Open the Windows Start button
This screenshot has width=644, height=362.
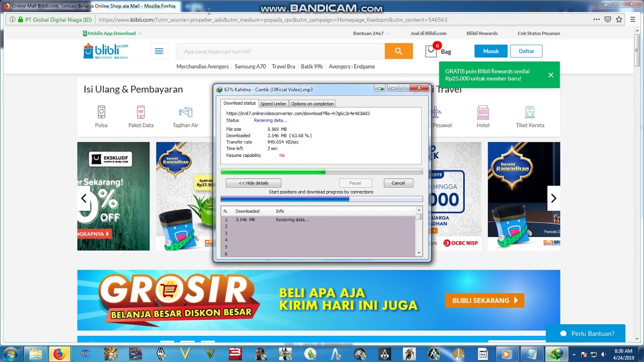click(10, 354)
